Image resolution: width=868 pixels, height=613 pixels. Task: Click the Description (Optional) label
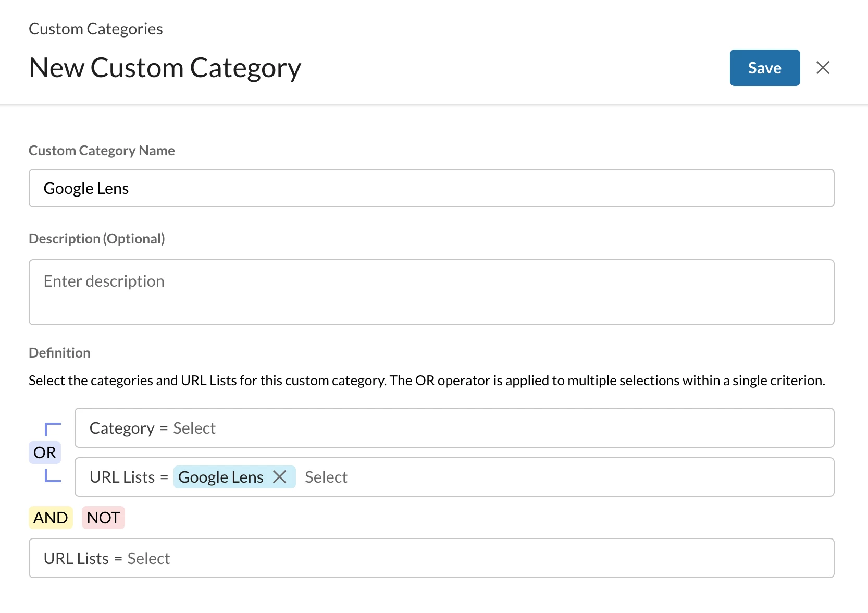(x=97, y=239)
